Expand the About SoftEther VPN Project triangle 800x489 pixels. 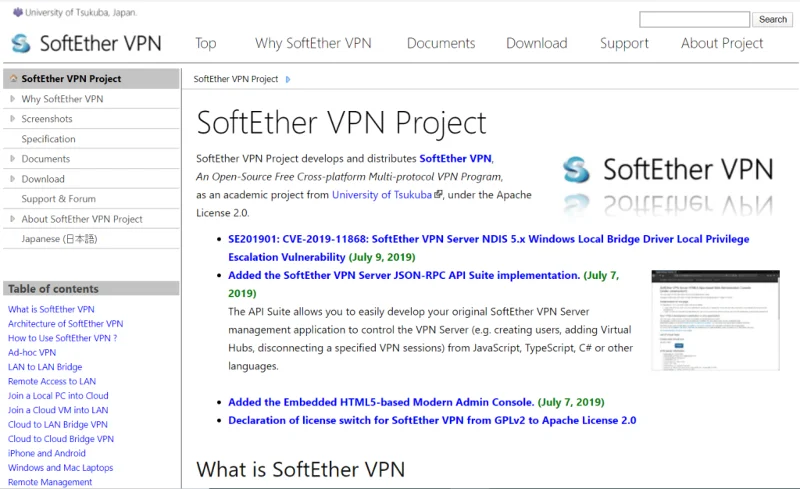coord(13,219)
